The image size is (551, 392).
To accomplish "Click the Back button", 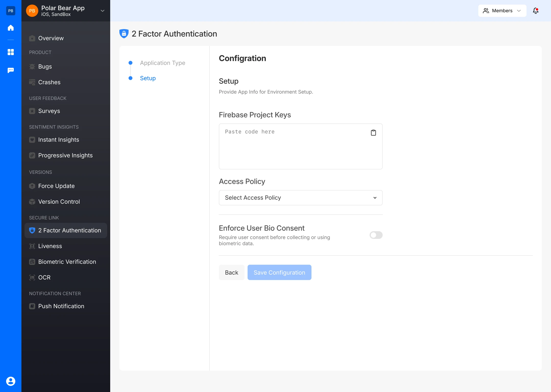I will pyautogui.click(x=231, y=273).
